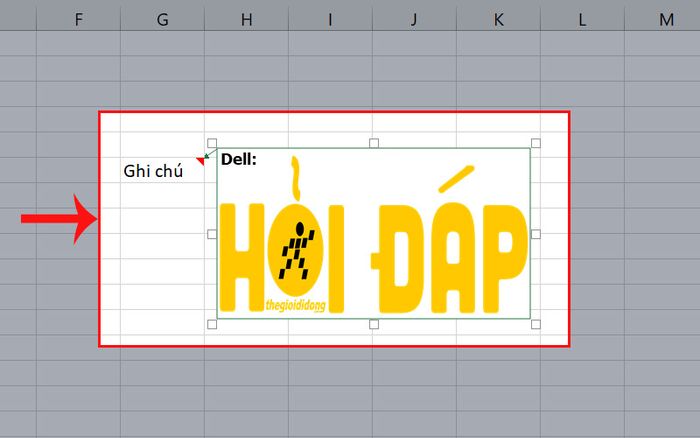Click the "Dell:" author text in comment
The width and height of the screenshot is (700, 438).
pyautogui.click(x=239, y=159)
